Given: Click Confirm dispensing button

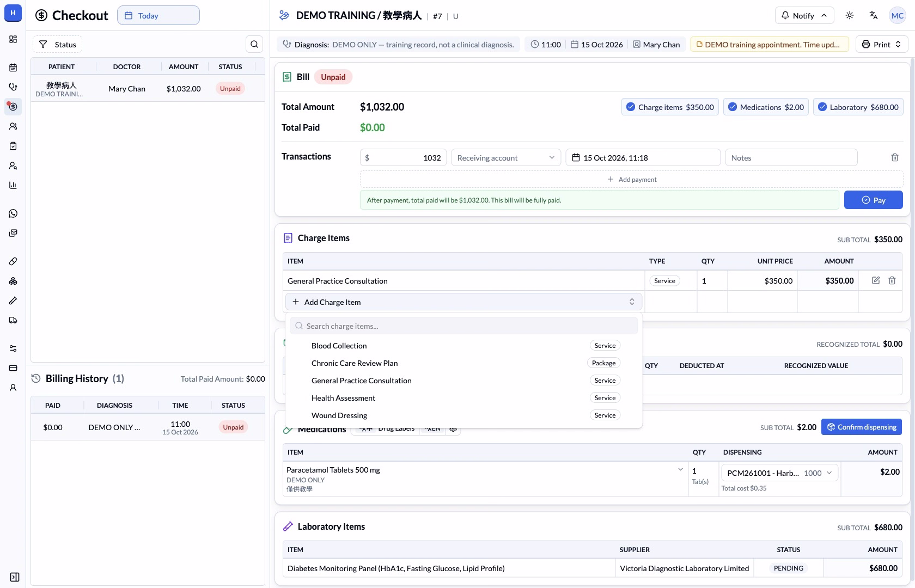Looking at the screenshot, I should [x=862, y=427].
